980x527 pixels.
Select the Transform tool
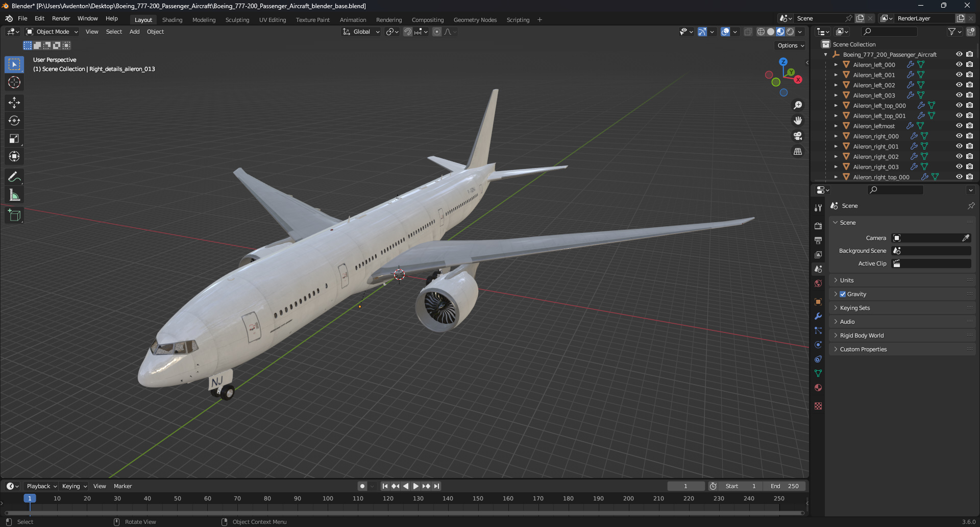pos(14,156)
